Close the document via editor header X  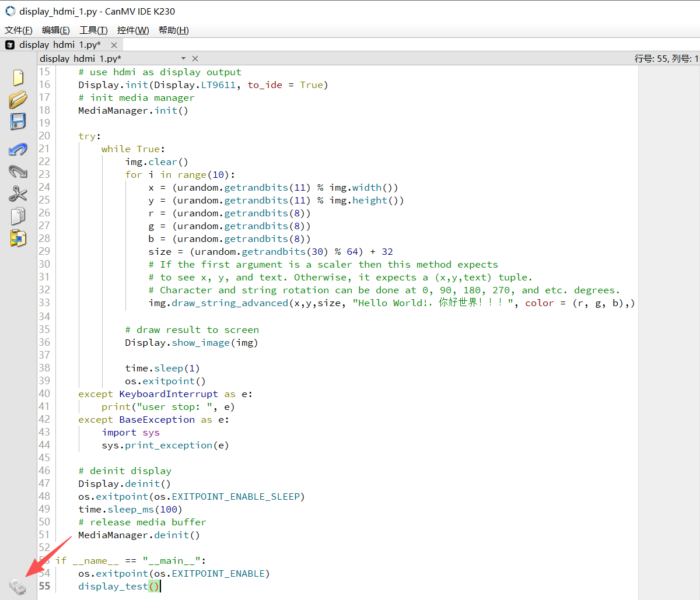(195, 58)
